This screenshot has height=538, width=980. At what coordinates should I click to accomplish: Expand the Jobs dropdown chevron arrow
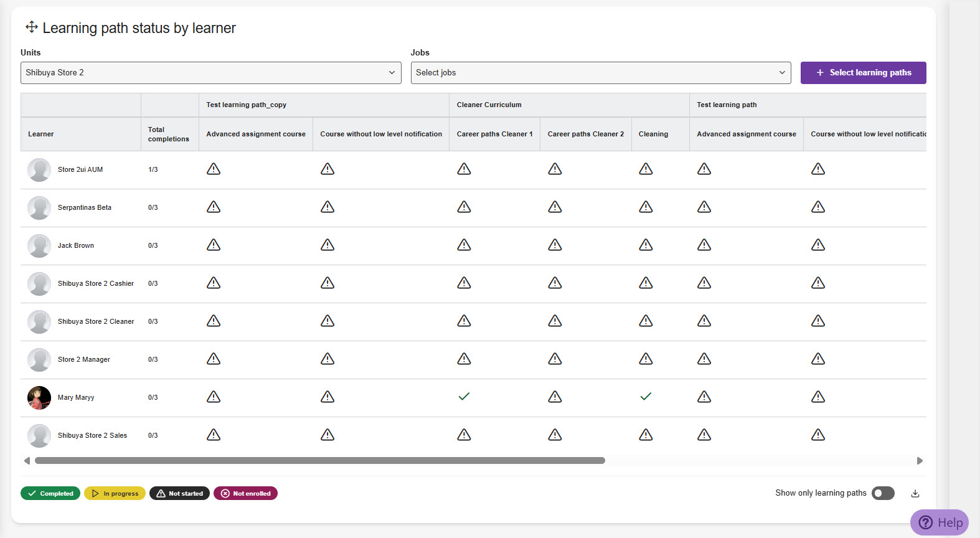point(782,73)
